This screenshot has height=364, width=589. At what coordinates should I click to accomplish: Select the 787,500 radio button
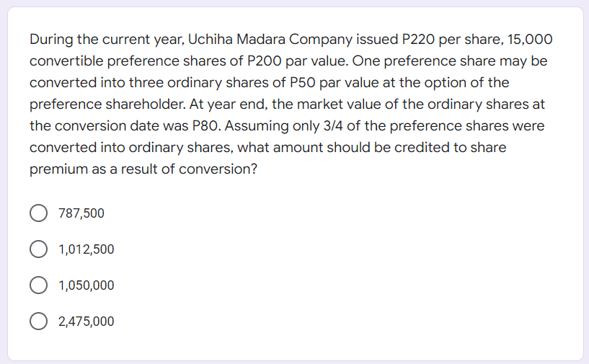38,213
